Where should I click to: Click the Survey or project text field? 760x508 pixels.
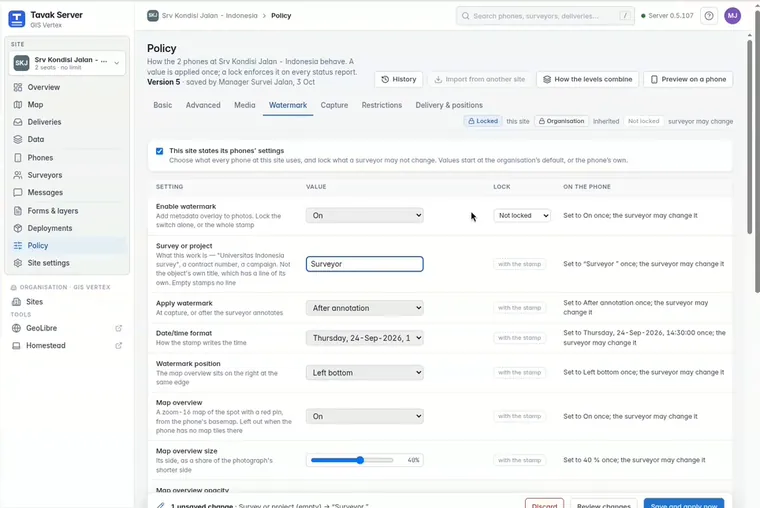click(x=364, y=264)
